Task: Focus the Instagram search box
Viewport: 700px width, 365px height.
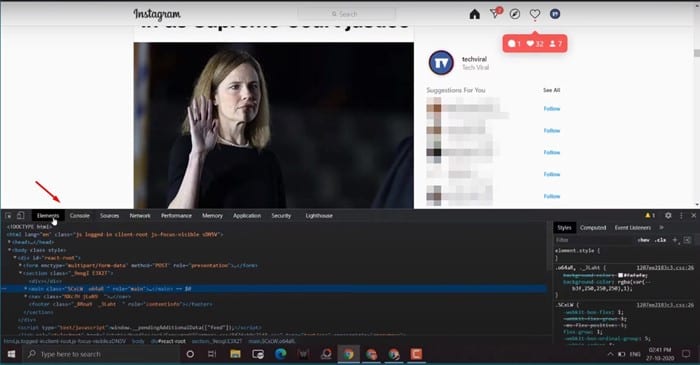Action: point(346,14)
